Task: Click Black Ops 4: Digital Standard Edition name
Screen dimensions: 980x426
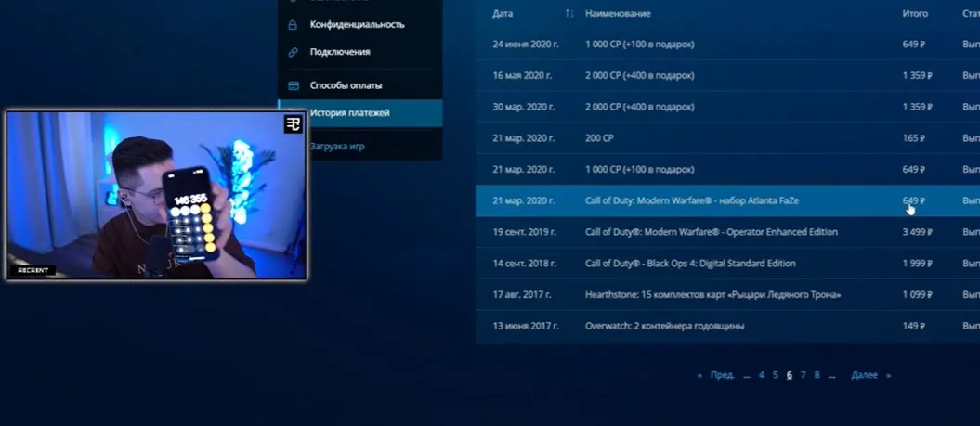Action: point(690,263)
